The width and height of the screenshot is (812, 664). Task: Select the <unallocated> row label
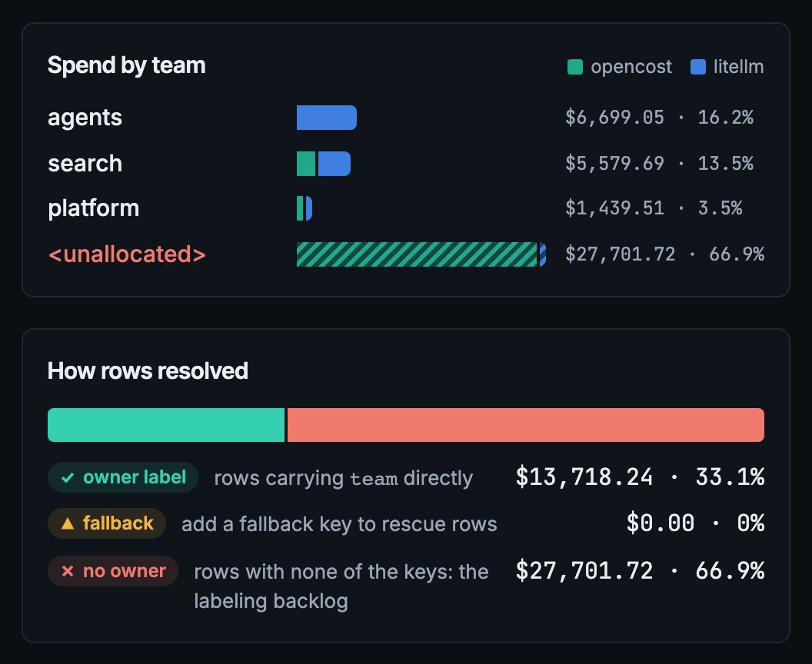click(x=127, y=254)
